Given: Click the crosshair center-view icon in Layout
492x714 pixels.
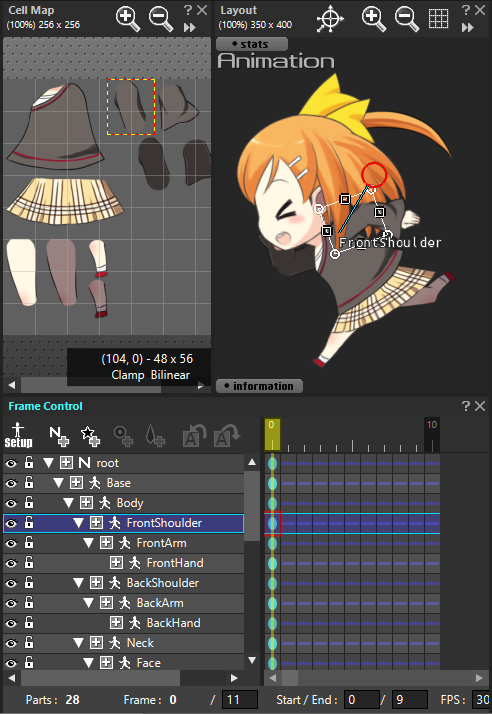Looking at the screenshot, I should [329, 19].
